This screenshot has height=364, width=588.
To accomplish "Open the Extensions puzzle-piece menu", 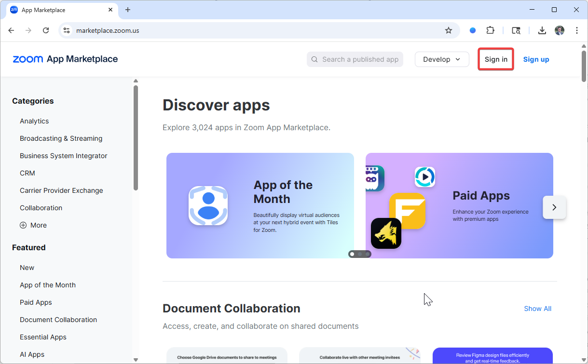I will coord(490,30).
